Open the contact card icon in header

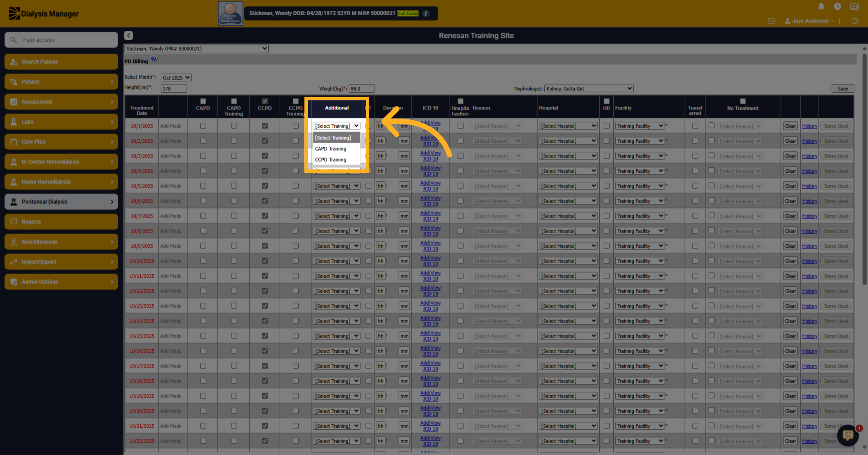point(855,7)
